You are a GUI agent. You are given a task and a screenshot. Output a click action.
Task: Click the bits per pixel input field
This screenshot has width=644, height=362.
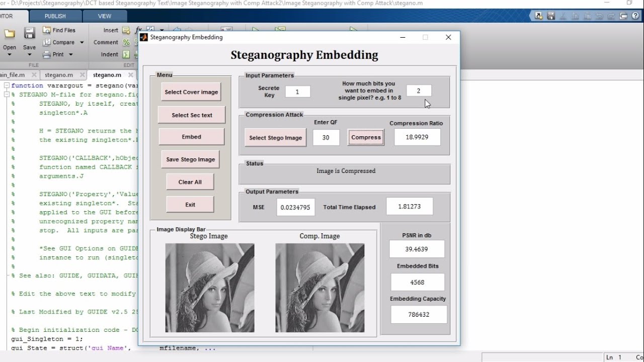coord(419,90)
